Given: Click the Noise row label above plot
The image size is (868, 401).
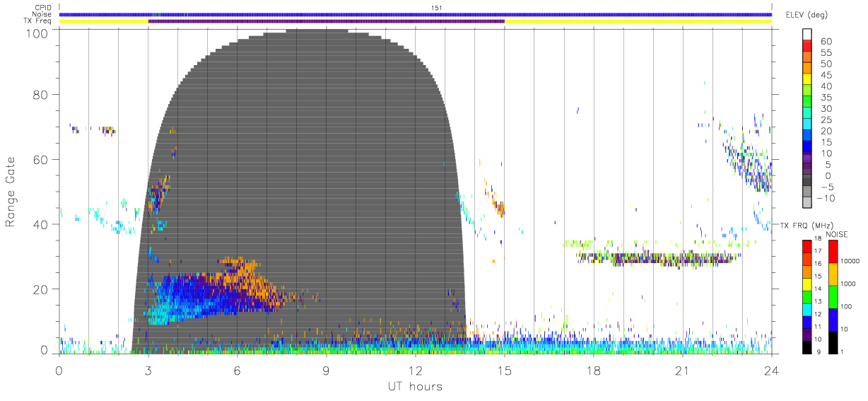Looking at the screenshot, I should point(43,14).
